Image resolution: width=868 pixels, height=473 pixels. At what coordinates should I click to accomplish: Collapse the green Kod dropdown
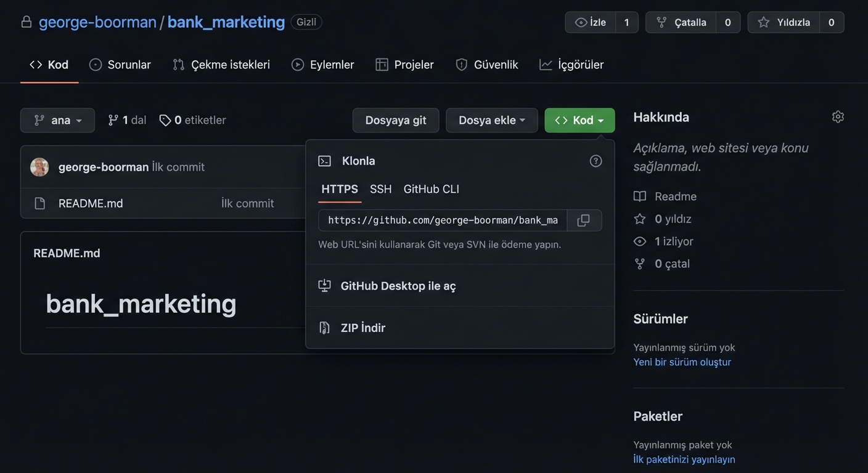point(579,120)
